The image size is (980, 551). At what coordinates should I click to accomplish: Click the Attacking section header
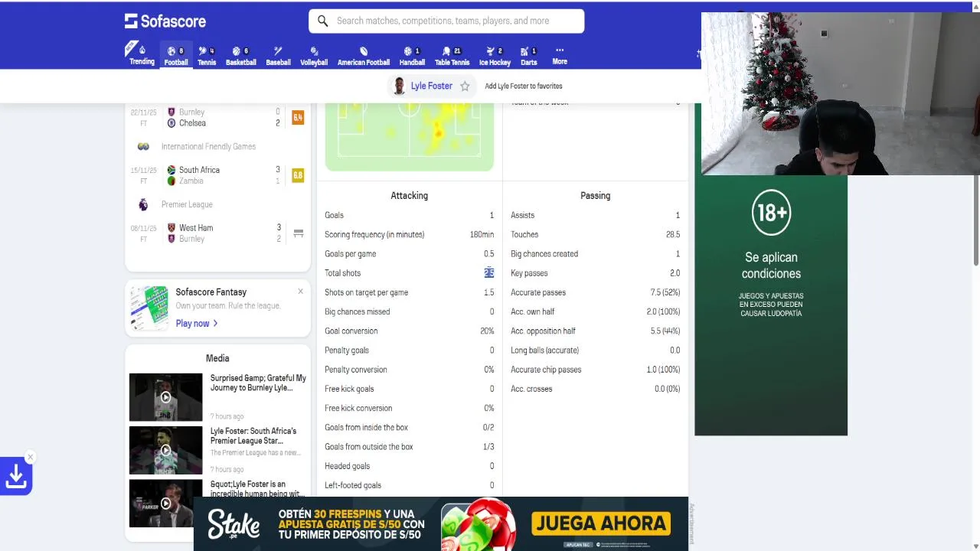[410, 196]
